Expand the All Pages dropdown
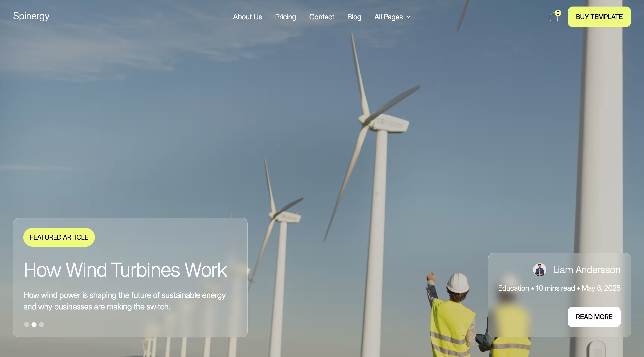 (x=389, y=17)
